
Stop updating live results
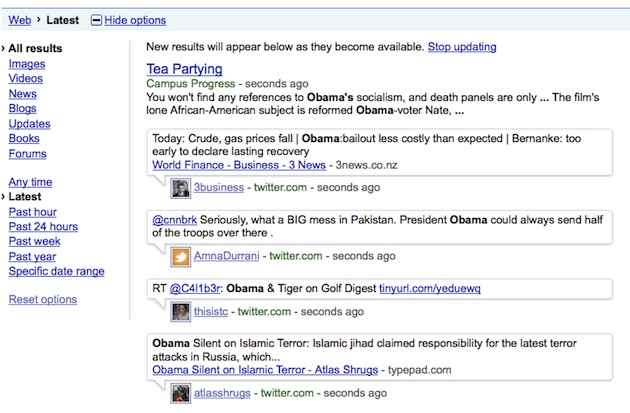[462, 47]
